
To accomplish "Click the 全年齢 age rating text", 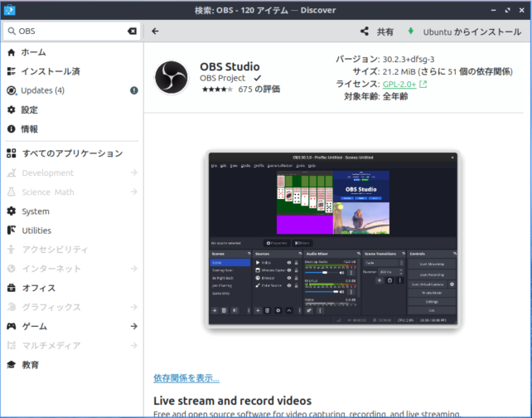I will click(395, 96).
